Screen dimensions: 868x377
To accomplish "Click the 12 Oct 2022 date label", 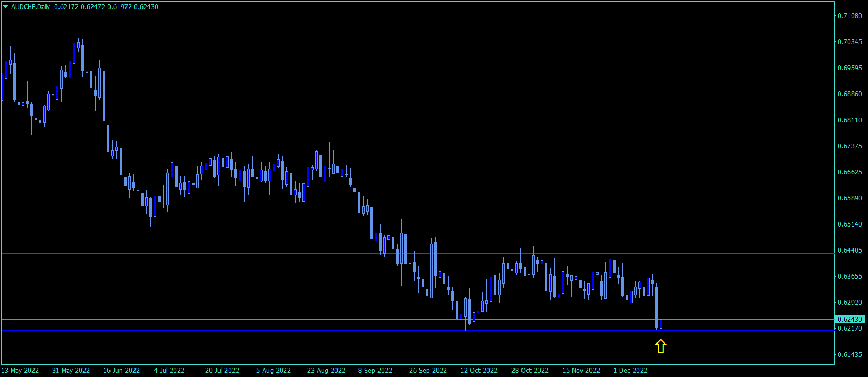I will pos(479,371).
